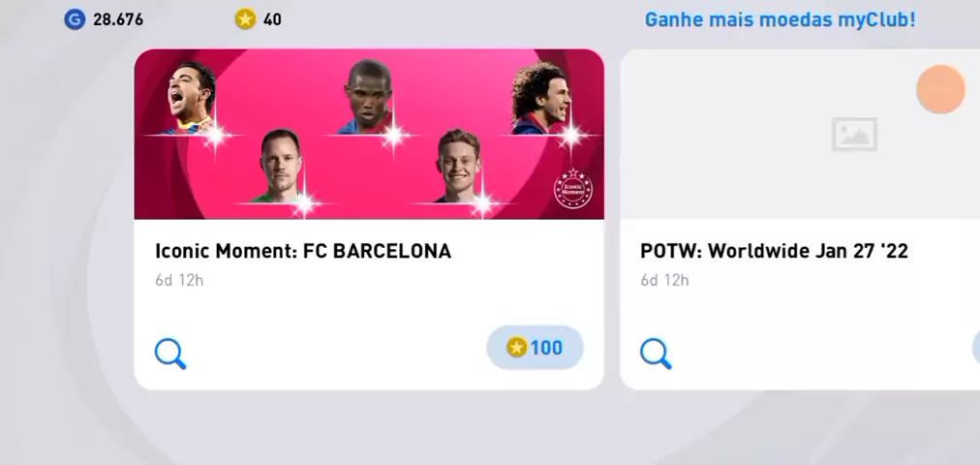This screenshot has height=465, width=980.
Task: Tap the 28.676 GP balance
Action: [118, 20]
